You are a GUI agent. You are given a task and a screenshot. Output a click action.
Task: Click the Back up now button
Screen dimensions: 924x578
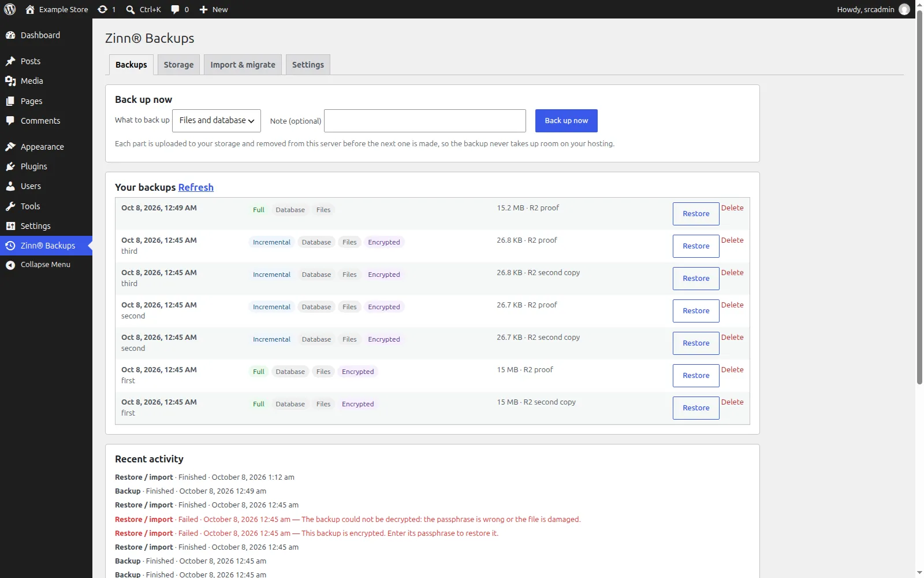point(567,121)
